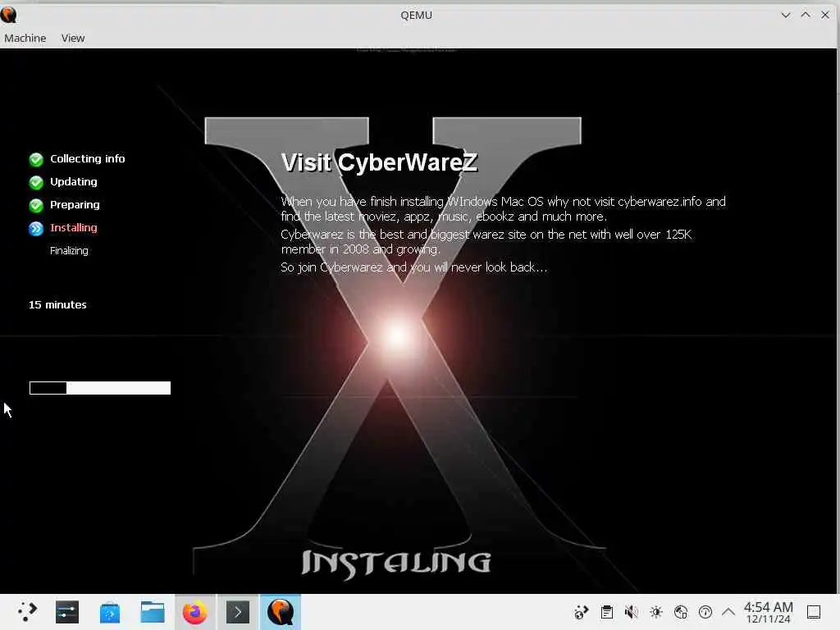Close the QEMU window
The height and width of the screenshot is (630, 840).
pos(825,15)
